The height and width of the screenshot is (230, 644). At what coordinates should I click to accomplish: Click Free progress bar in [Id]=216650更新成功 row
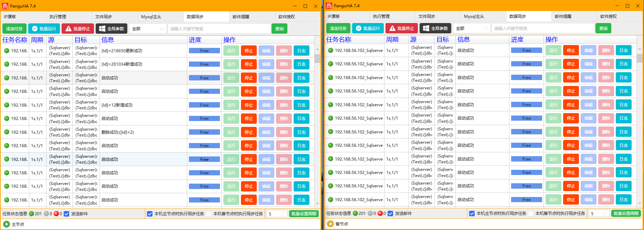204,51
